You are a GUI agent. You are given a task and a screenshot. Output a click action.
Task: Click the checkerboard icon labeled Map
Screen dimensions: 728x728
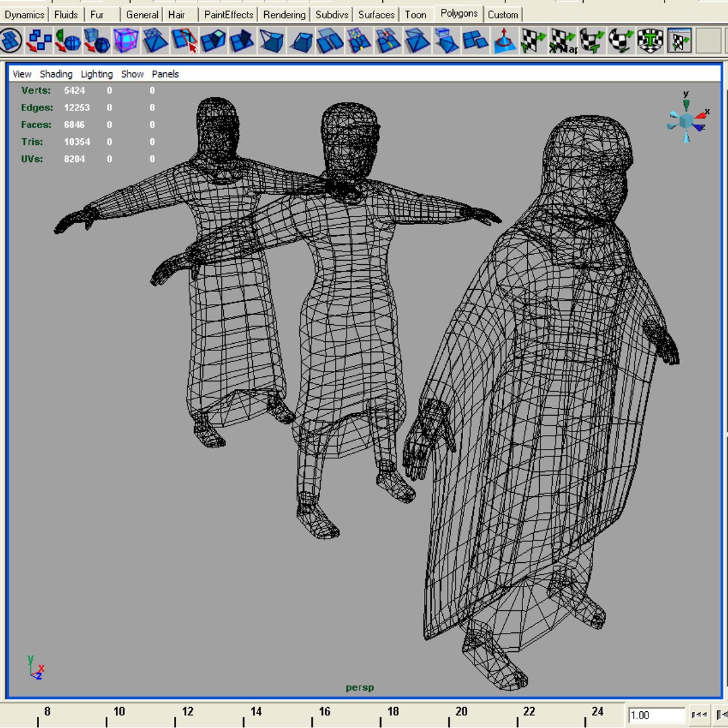562,40
